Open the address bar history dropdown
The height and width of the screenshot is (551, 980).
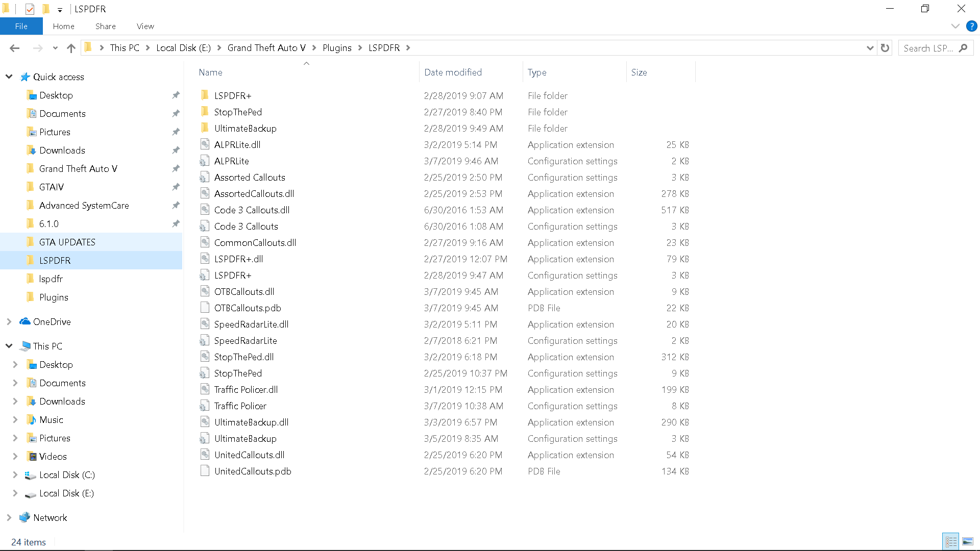[x=870, y=48]
